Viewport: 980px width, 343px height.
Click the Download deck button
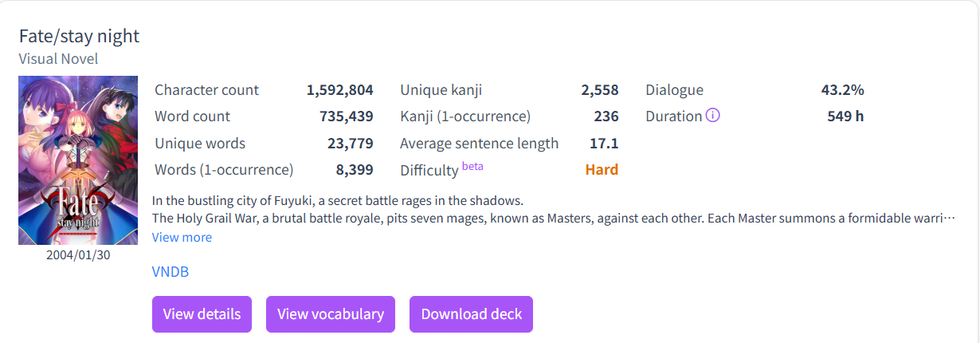tap(471, 314)
